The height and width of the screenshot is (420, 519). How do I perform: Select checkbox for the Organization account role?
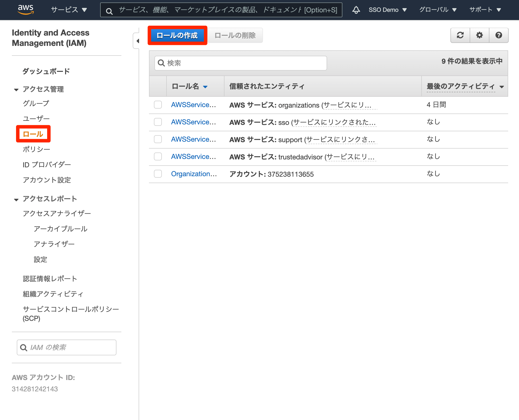158,174
